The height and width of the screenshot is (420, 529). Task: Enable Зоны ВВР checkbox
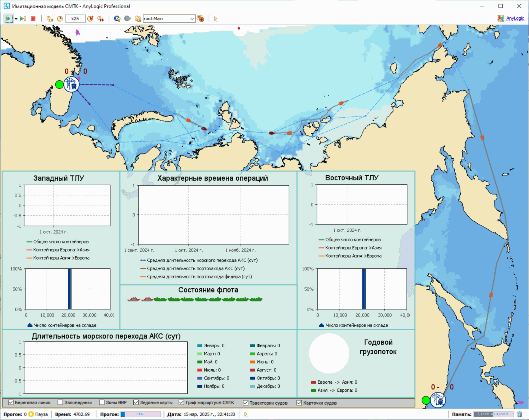[102, 402]
